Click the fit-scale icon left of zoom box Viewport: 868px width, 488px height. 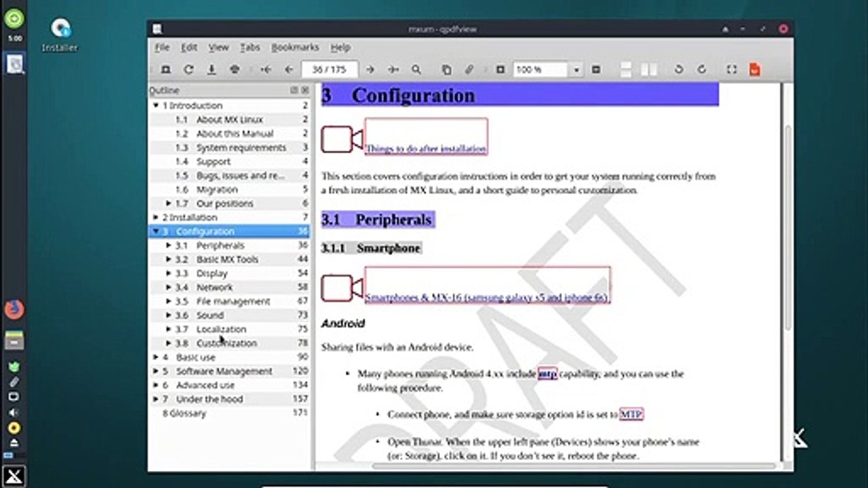pyautogui.click(x=500, y=70)
